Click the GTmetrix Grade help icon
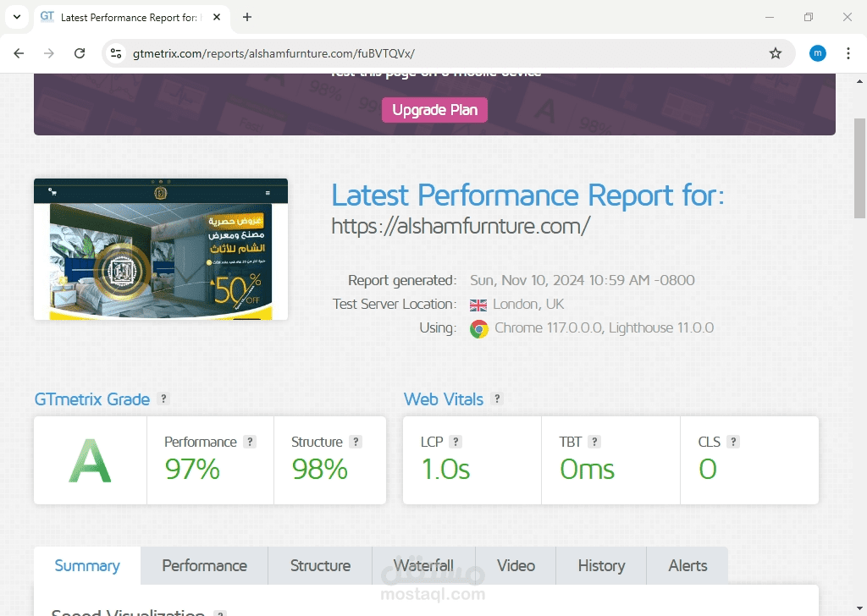 coord(163,399)
